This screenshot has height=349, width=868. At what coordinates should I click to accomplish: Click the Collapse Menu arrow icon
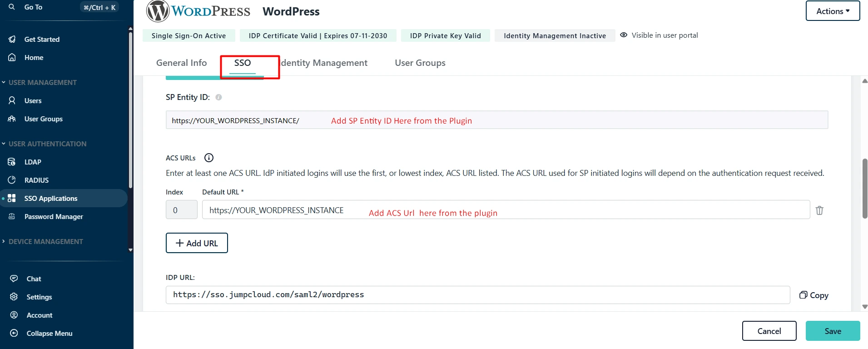(x=14, y=333)
